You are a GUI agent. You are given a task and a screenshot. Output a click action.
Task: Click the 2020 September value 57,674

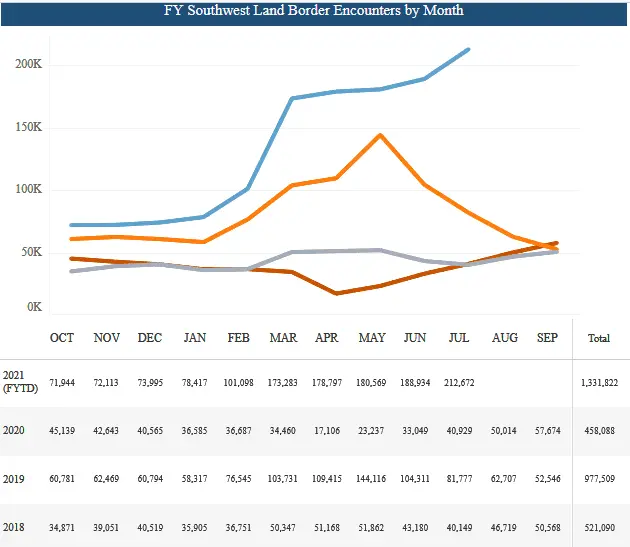548,431
